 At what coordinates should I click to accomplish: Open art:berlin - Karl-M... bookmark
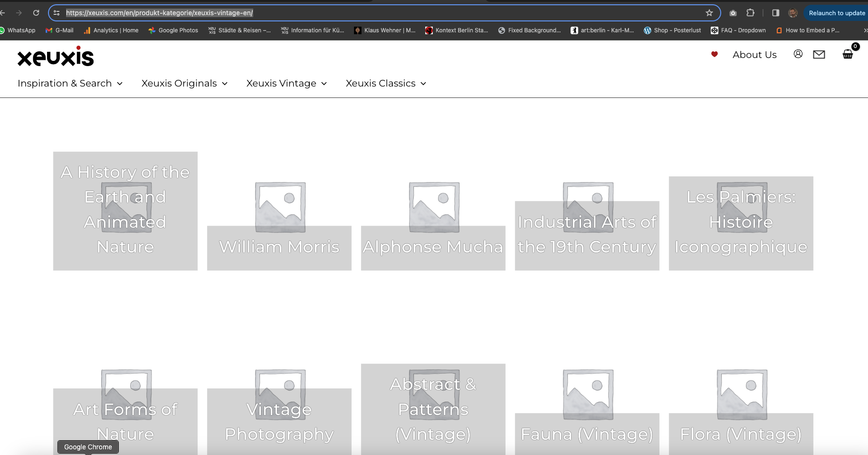(602, 30)
